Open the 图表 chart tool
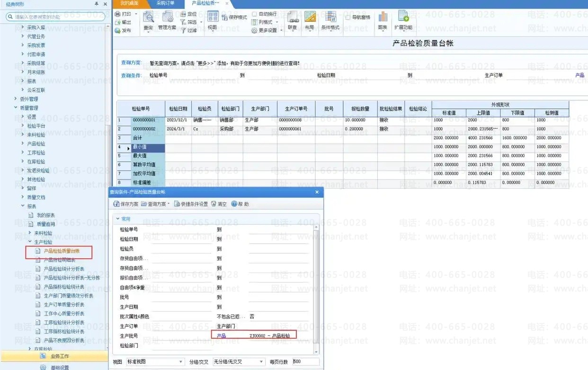 point(383,21)
